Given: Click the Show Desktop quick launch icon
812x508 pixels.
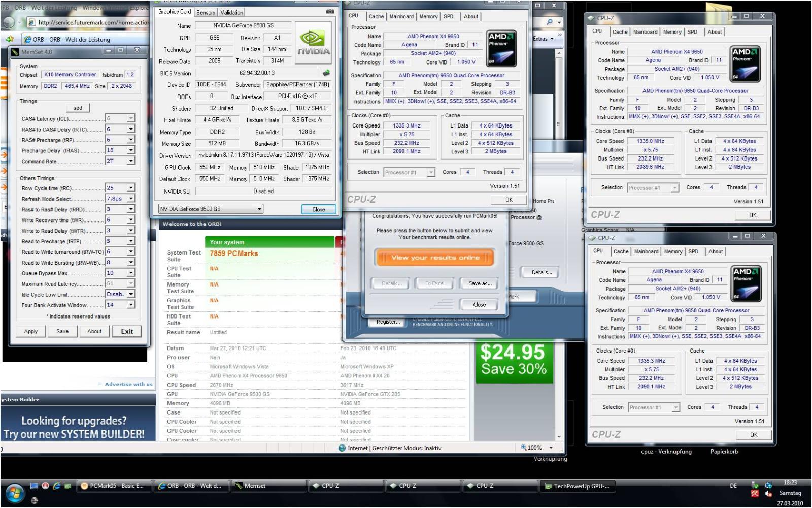Looking at the screenshot, I should (x=34, y=486).
